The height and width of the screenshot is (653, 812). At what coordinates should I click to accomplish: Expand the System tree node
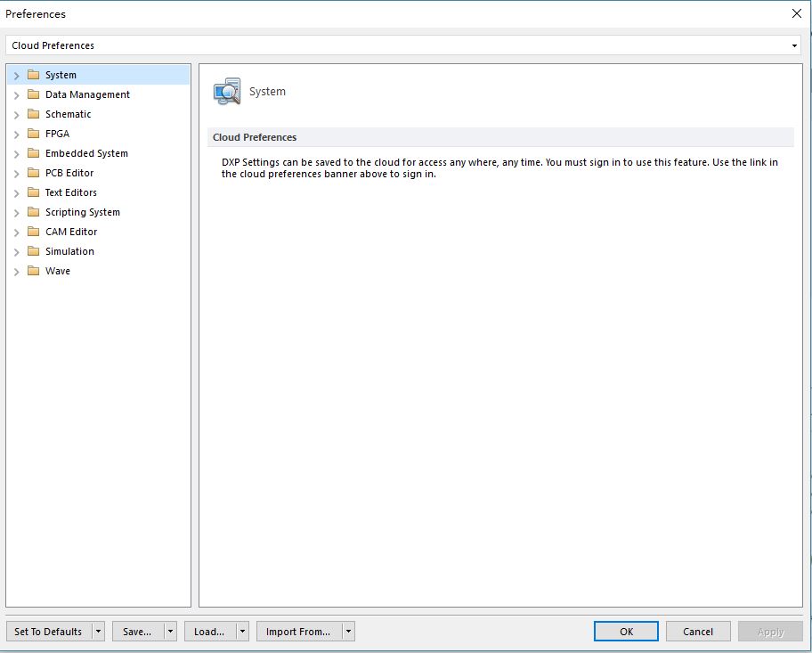point(17,76)
